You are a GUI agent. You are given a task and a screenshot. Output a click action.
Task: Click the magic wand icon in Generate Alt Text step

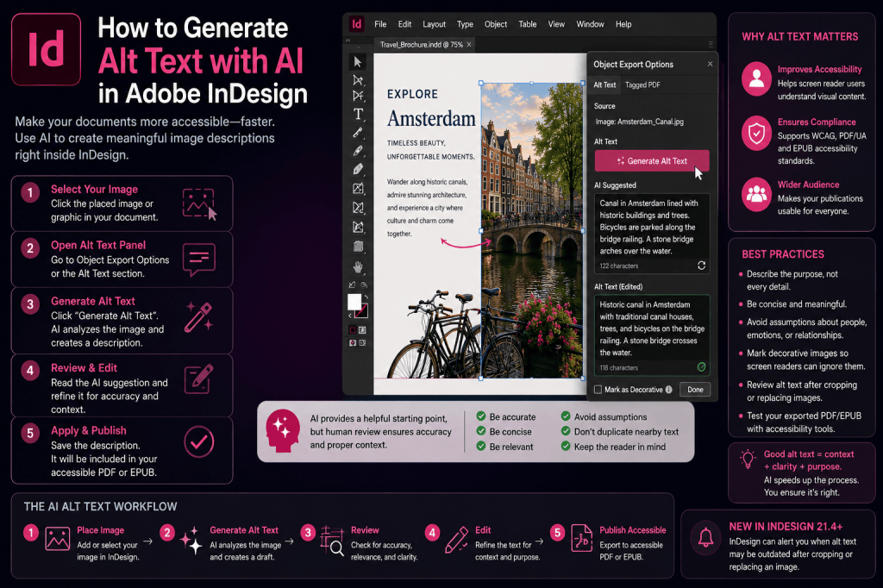tap(198, 317)
